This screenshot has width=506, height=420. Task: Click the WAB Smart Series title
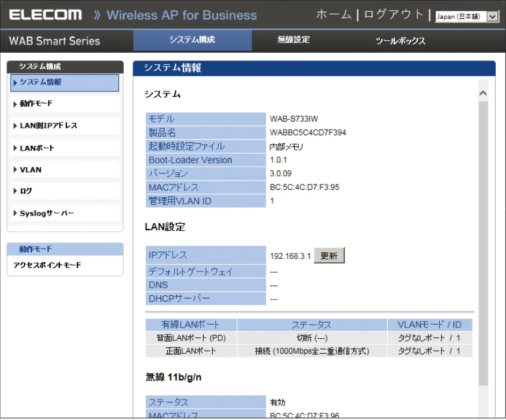tap(54, 41)
